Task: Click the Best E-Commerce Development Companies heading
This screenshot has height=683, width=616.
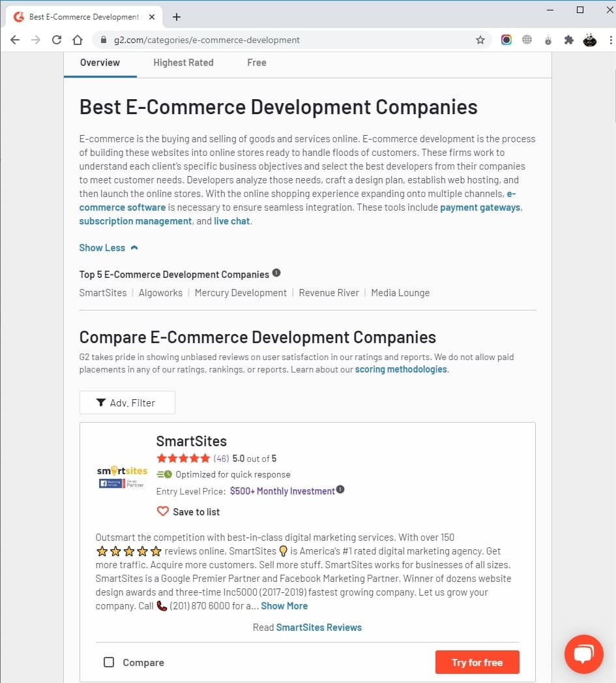Action: click(278, 107)
